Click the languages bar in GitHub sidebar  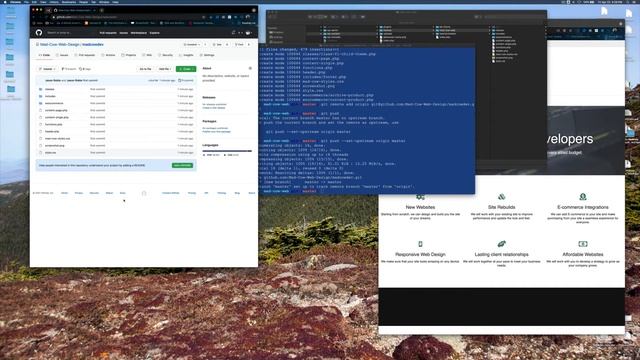click(x=227, y=151)
